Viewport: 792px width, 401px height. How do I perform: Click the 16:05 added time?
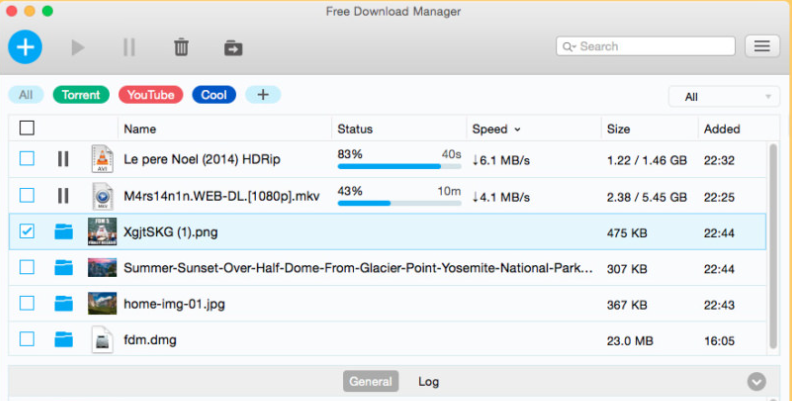coord(719,341)
